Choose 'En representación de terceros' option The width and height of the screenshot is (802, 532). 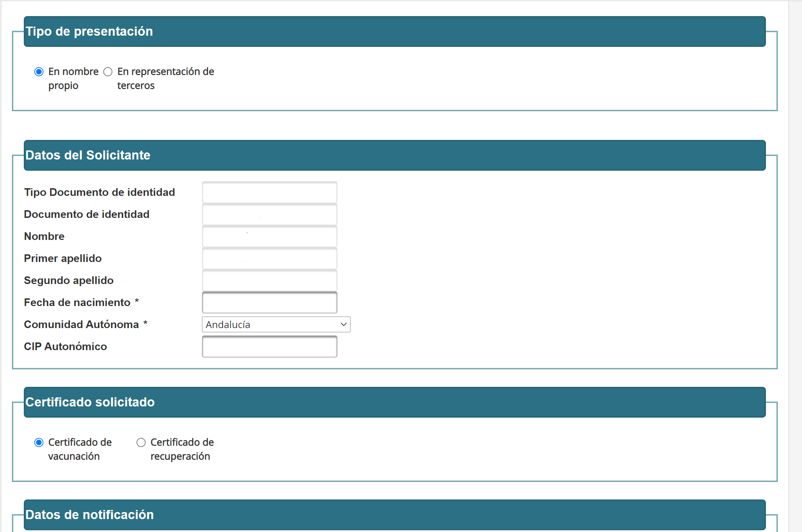(108, 72)
